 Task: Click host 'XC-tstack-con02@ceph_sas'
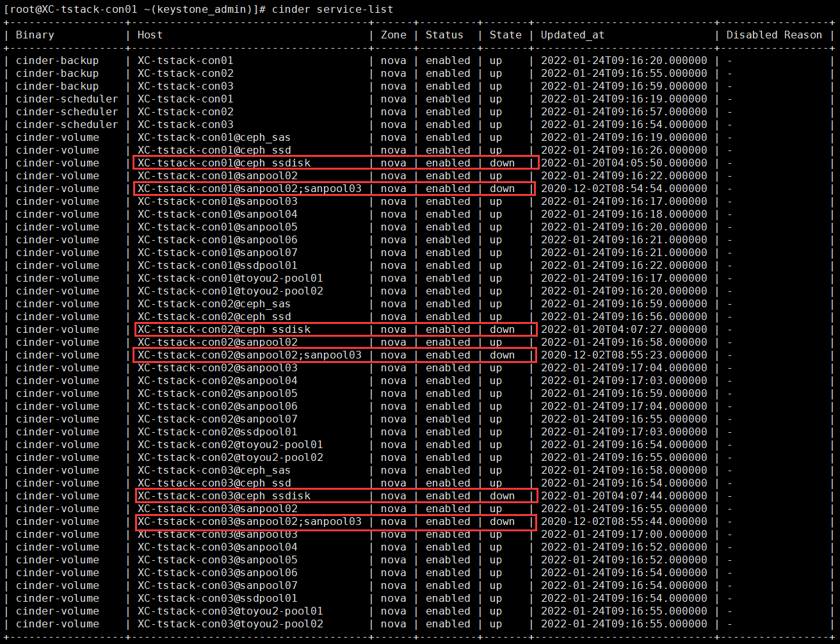tap(214, 304)
